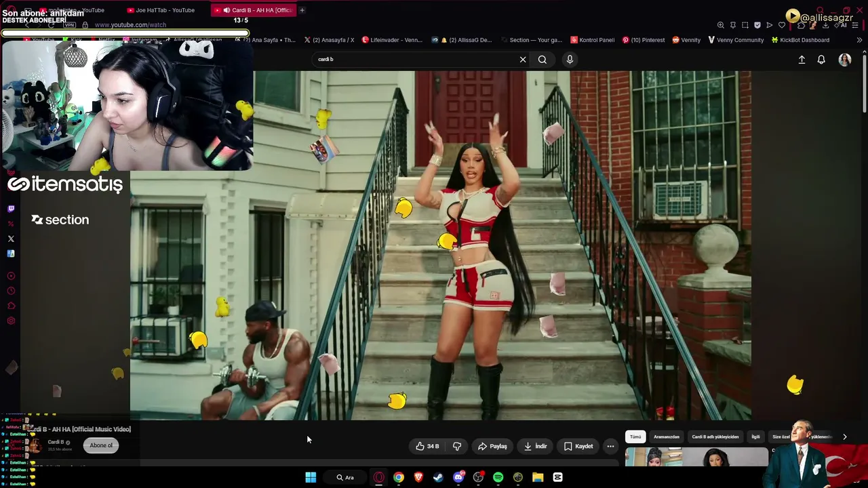Click the YouTube search magnifier button

542,60
